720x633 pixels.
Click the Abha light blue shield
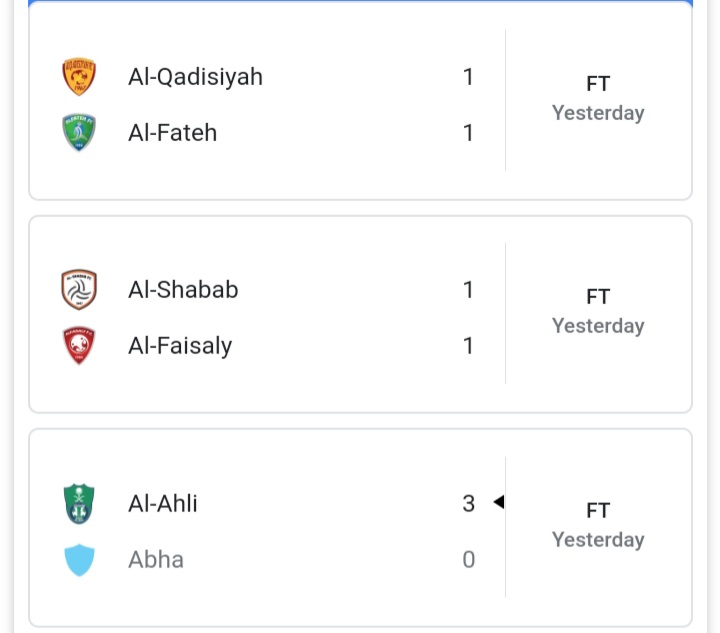(79, 560)
